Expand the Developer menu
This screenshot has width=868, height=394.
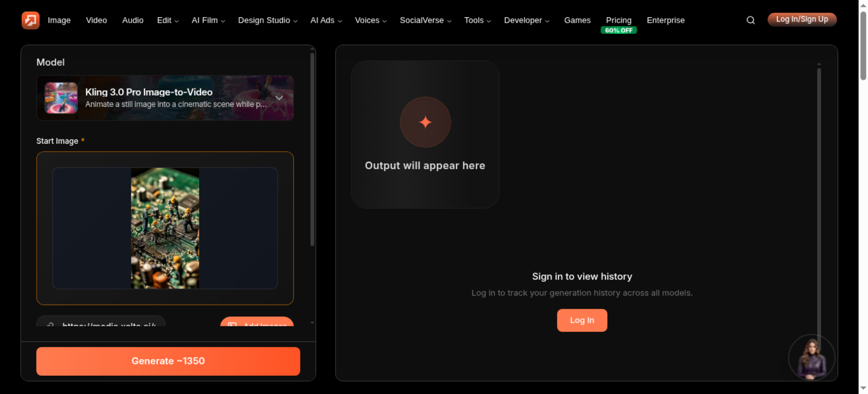coord(526,20)
